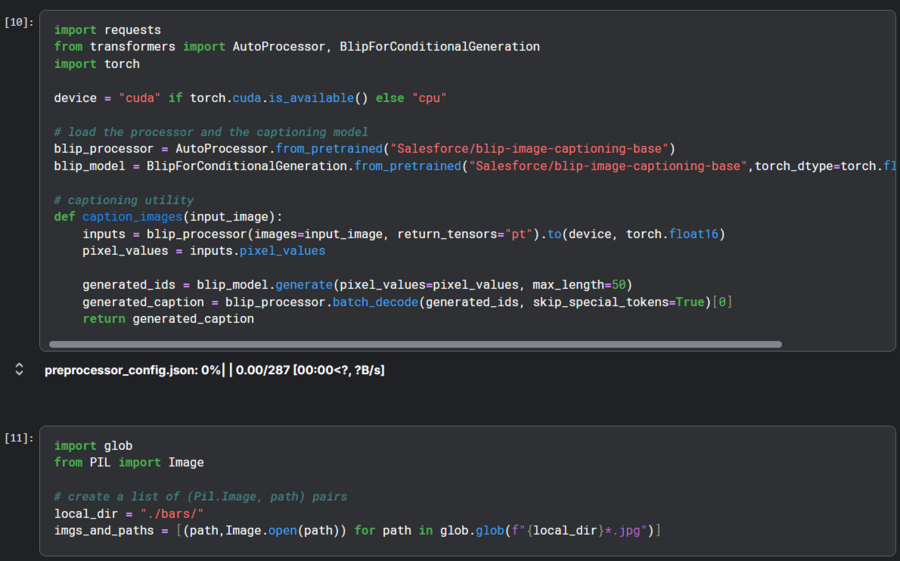Click the "cuda" string in device line
This screenshot has width=900, height=561.
pos(139,98)
